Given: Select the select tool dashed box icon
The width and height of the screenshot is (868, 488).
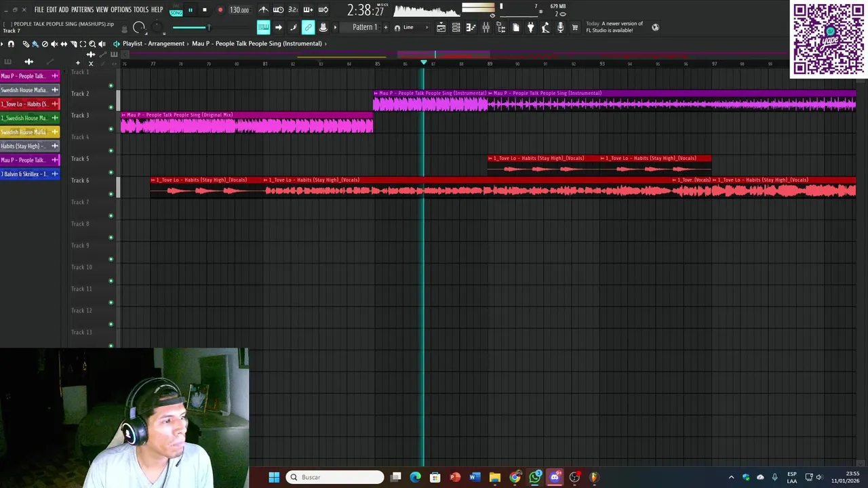Looking at the screenshot, I should [x=83, y=43].
